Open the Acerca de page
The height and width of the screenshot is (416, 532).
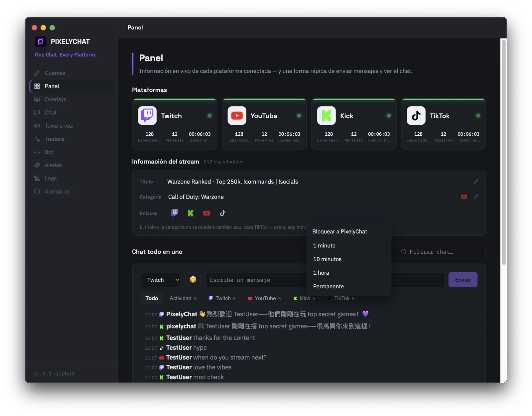pyautogui.click(x=71, y=192)
